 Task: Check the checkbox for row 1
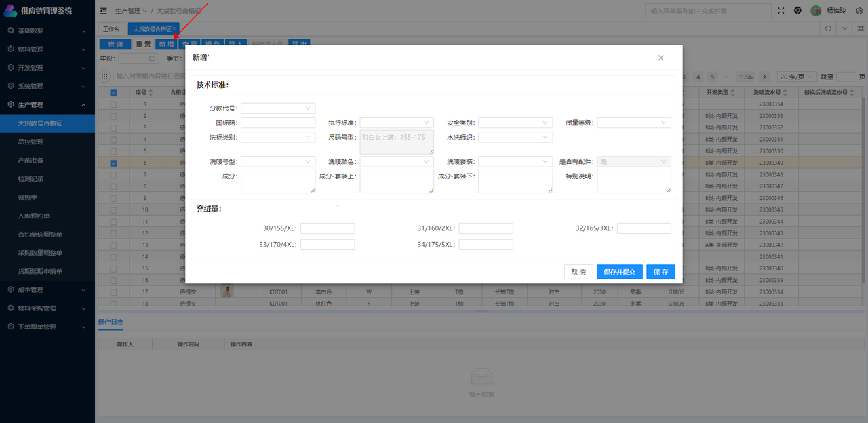pyautogui.click(x=113, y=104)
